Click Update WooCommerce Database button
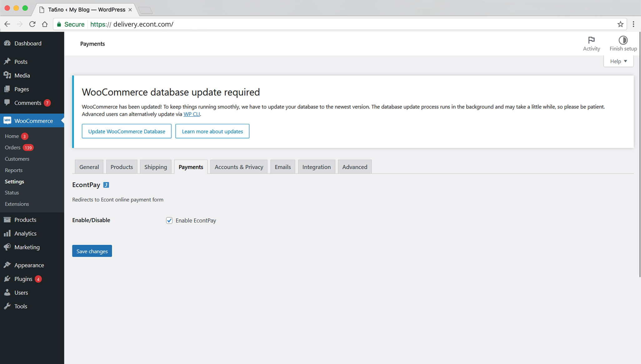 click(127, 131)
